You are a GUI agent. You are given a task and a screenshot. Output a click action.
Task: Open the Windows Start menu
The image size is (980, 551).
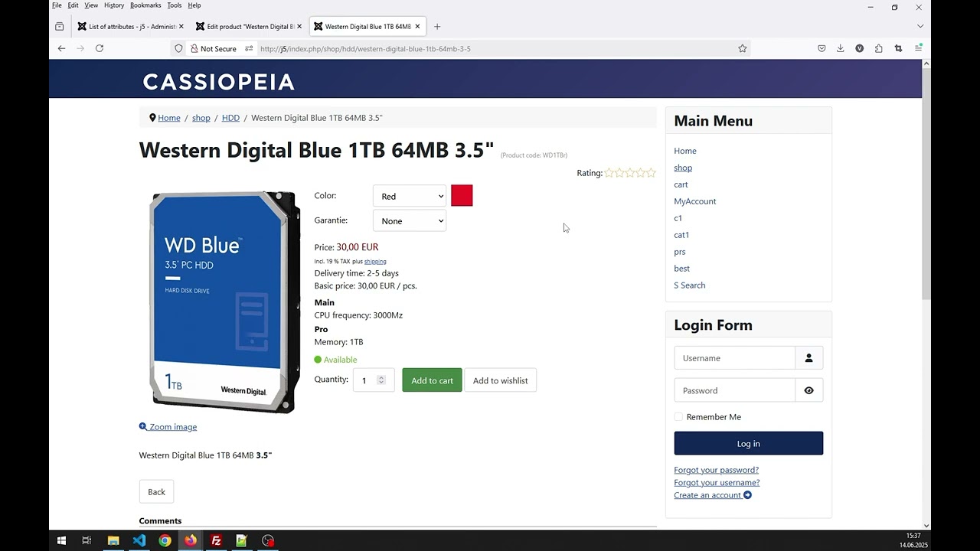(61, 540)
